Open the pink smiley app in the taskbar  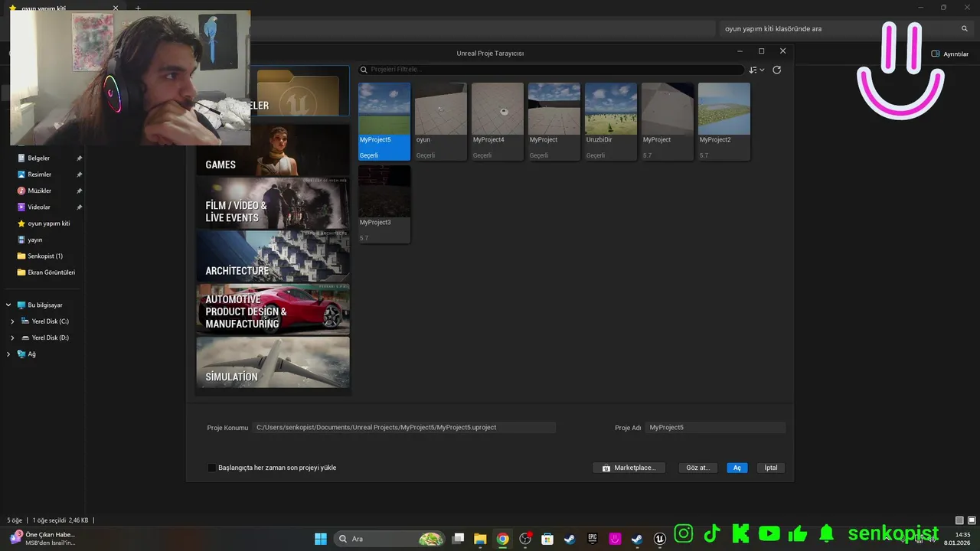click(615, 539)
